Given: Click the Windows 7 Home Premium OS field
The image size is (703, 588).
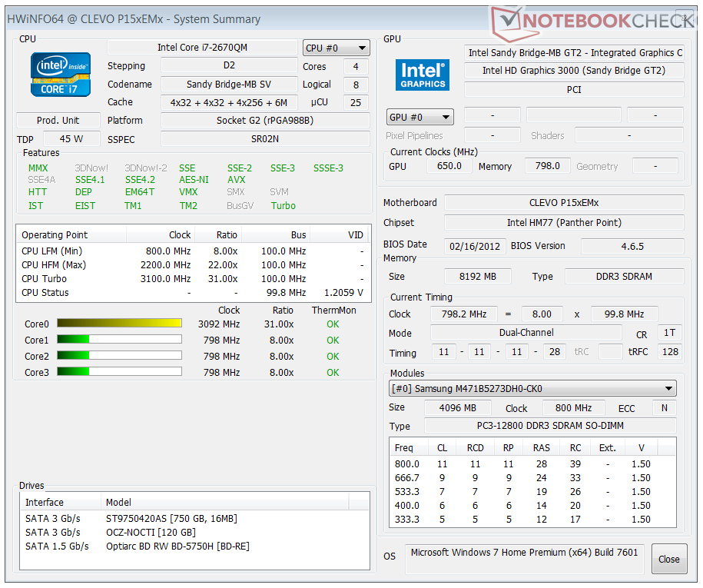Looking at the screenshot, I should (525, 559).
